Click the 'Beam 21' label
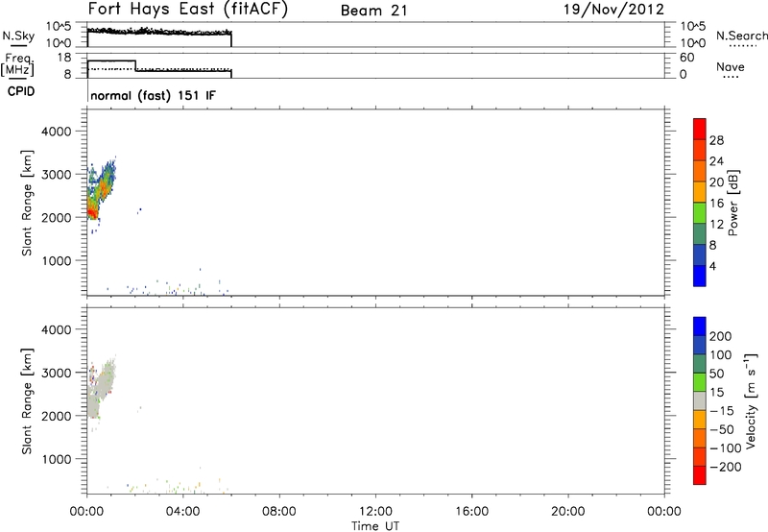Image resolution: width=768 pixels, height=532 pixels. pos(374,11)
